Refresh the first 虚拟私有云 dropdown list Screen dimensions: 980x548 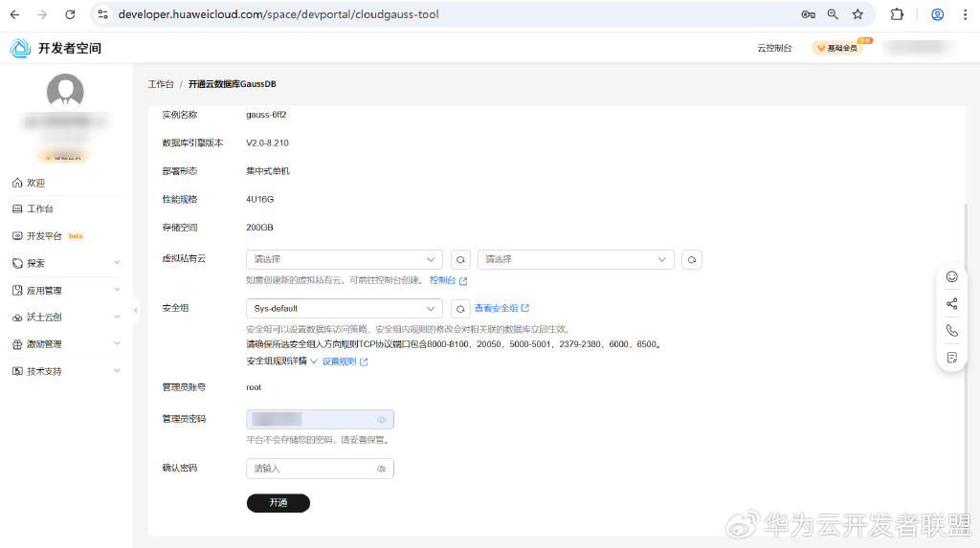tap(460, 259)
